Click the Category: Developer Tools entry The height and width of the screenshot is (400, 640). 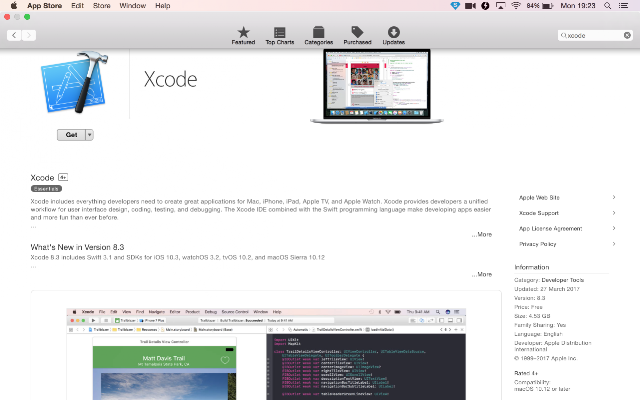(x=549, y=280)
